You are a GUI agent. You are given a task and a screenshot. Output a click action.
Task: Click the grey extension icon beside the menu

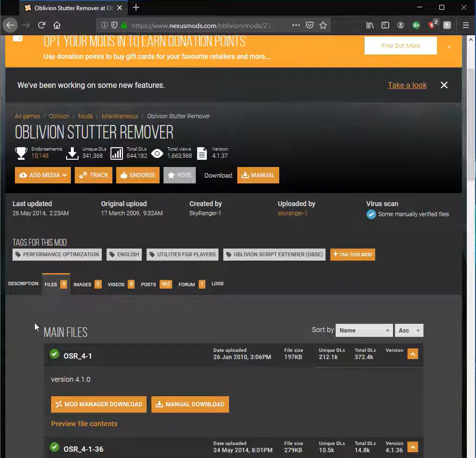(x=447, y=25)
